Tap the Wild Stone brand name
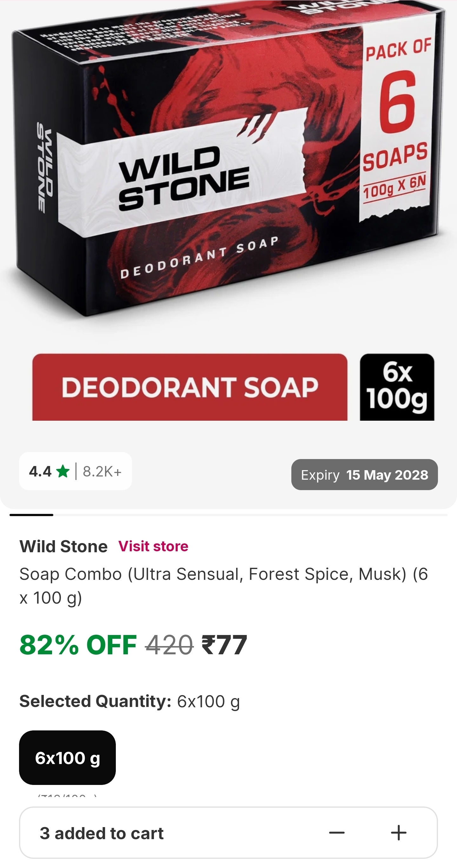Screen dimensions: 457x868 pyautogui.click(x=63, y=546)
